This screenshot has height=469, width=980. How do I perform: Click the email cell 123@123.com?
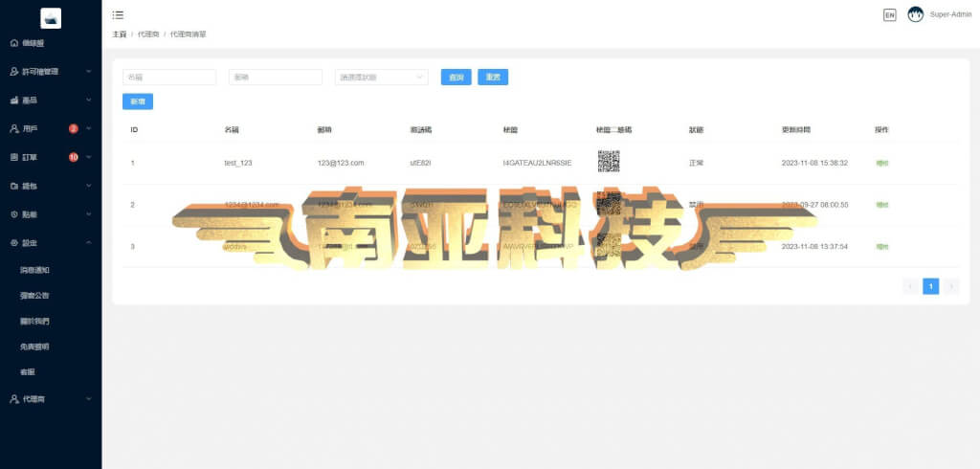click(341, 163)
